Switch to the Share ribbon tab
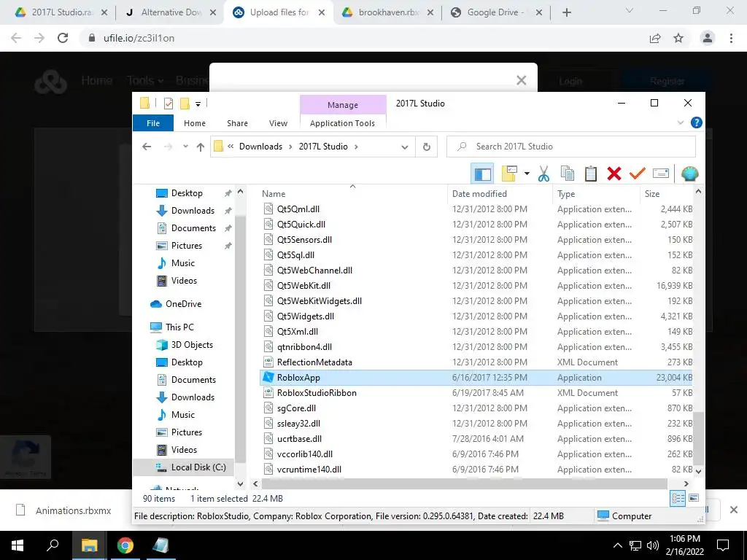 pyautogui.click(x=237, y=123)
